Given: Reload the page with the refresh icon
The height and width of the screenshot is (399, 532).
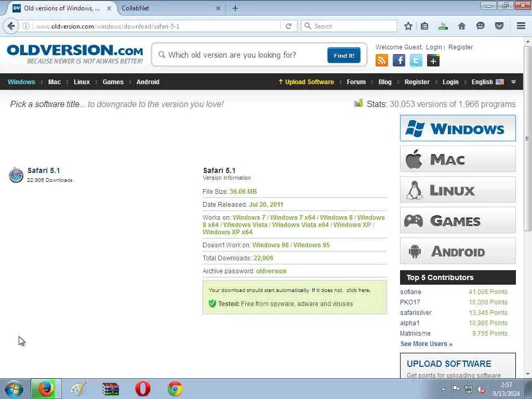Looking at the screenshot, I should click(x=289, y=26).
